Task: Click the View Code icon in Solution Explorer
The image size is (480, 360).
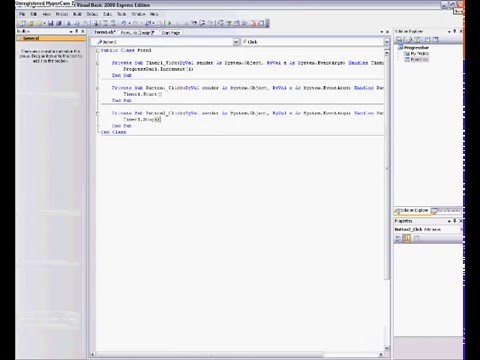Action: [x=427, y=40]
